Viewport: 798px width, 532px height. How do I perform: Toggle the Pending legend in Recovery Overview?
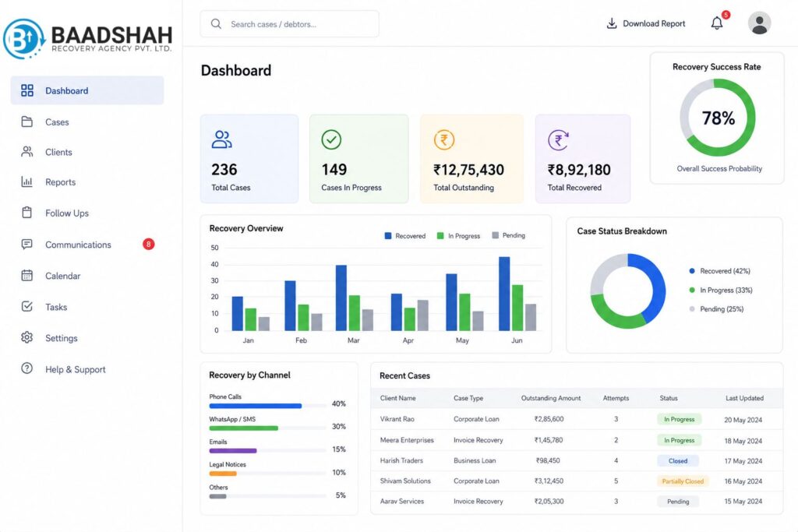(508, 235)
